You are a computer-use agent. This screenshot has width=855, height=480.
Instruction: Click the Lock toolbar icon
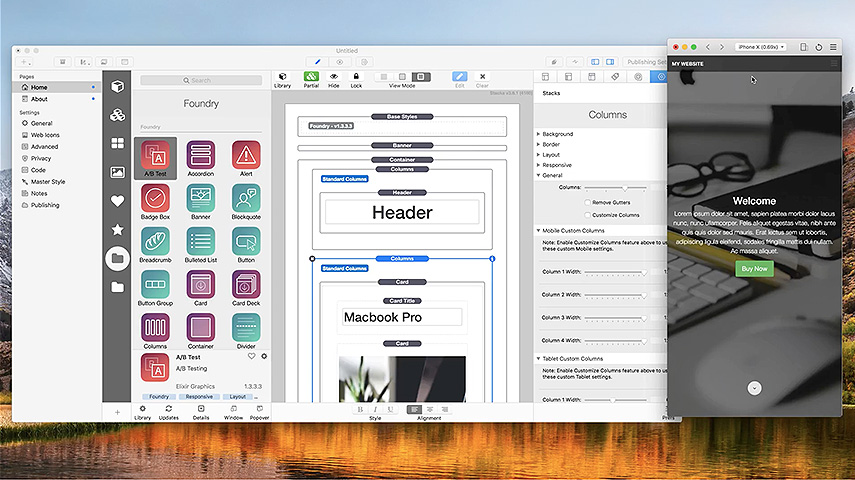356,77
